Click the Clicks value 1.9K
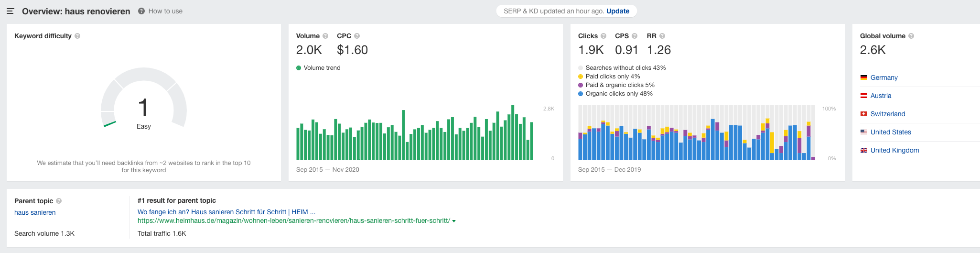Screen dimensions: 980x253 tap(591, 50)
